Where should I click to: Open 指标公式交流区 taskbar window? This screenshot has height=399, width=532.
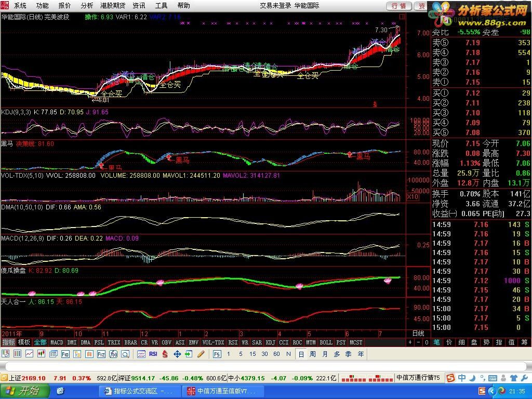139,391
